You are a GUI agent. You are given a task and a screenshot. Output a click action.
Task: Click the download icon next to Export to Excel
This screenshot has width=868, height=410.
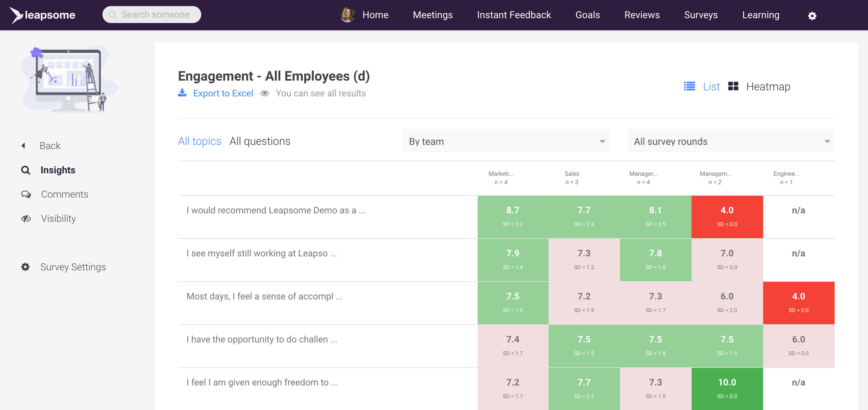pos(182,93)
